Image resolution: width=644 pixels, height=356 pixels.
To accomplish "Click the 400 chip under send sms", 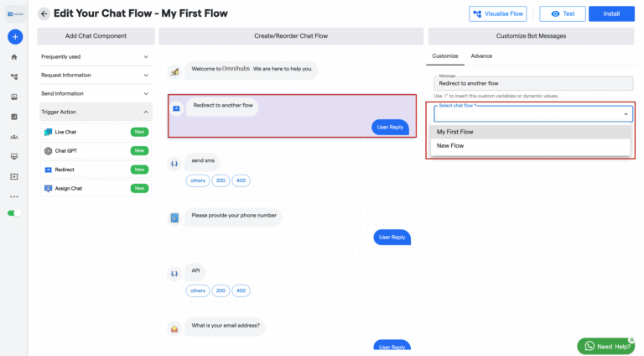I will [241, 181].
